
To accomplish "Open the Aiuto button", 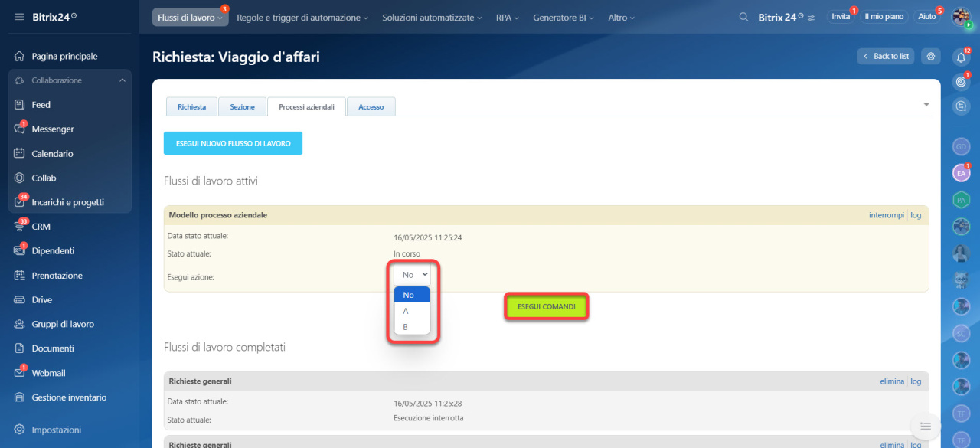I will tap(926, 17).
